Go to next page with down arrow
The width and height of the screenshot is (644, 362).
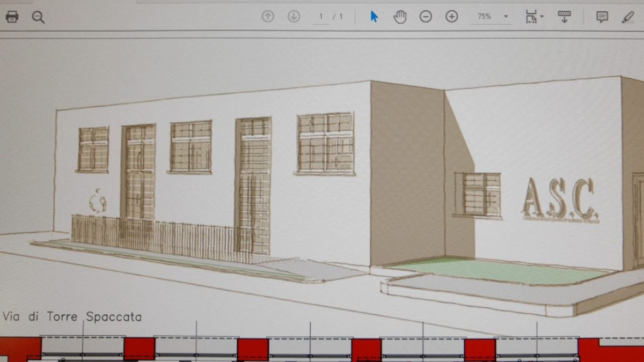(294, 17)
